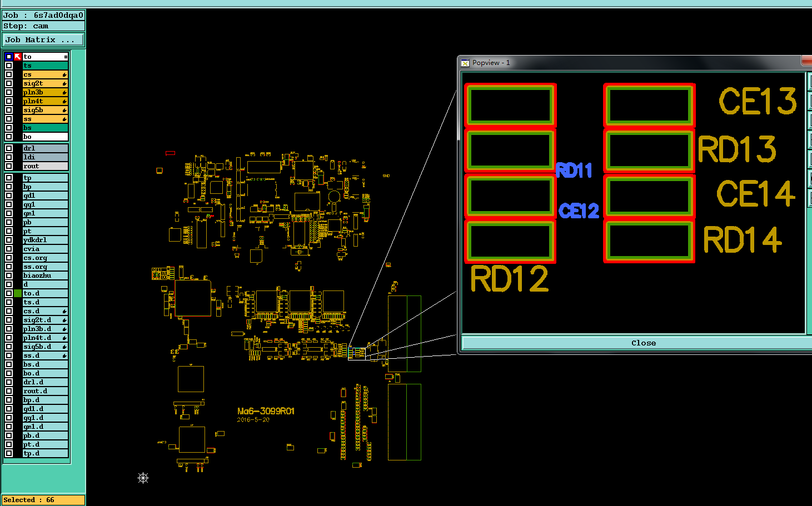Click the signal icon on the pln4t.d layer row
Viewport: 812px width, 506px height.
64,338
